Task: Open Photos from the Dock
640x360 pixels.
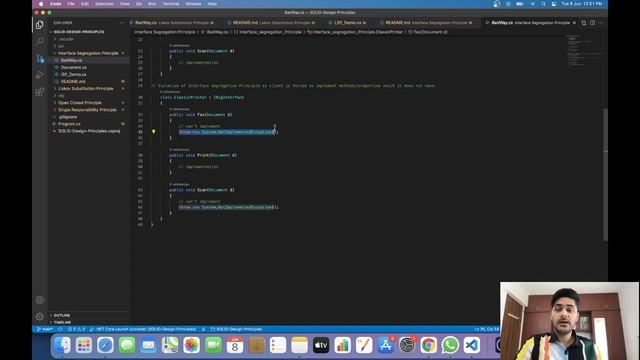Action: click(x=191, y=345)
